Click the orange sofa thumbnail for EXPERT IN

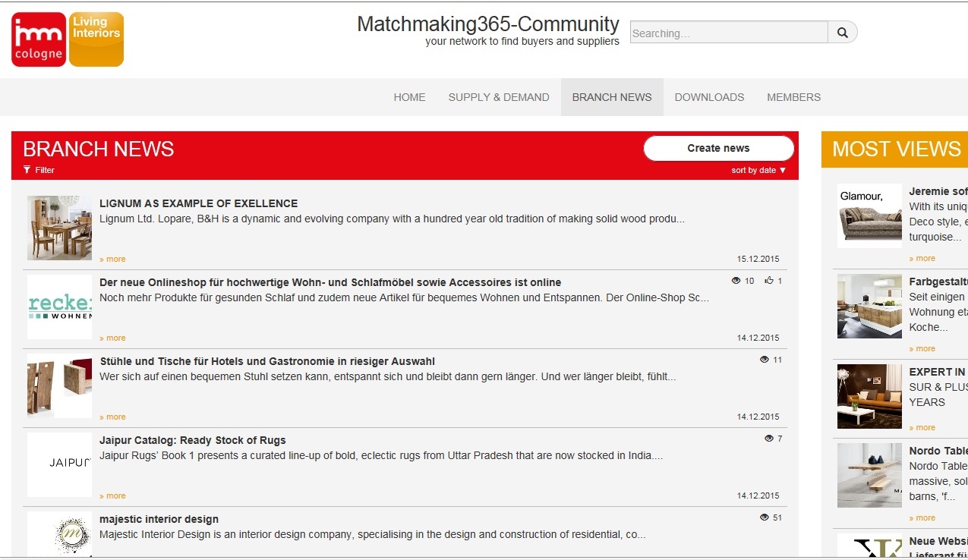[x=869, y=396]
